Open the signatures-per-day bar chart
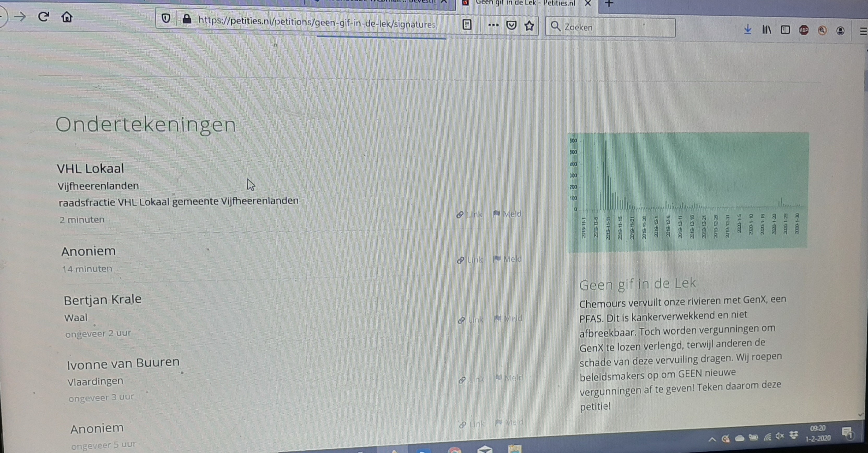 pyautogui.click(x=688, y=192)
